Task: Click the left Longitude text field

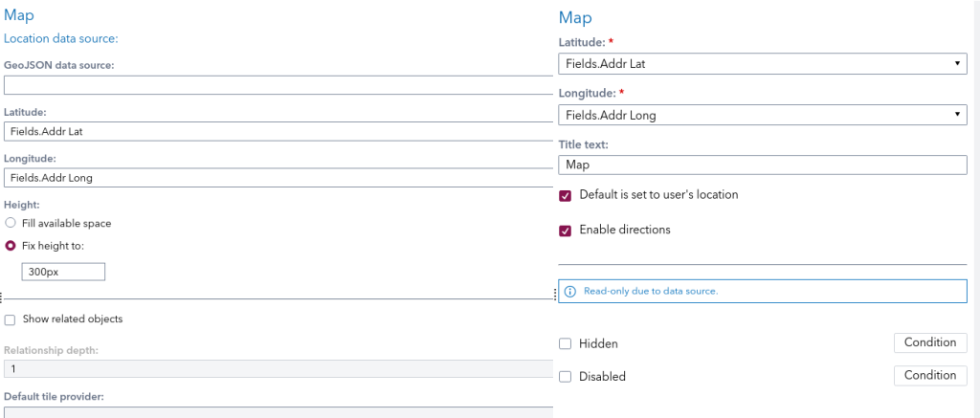Action: 278,177
